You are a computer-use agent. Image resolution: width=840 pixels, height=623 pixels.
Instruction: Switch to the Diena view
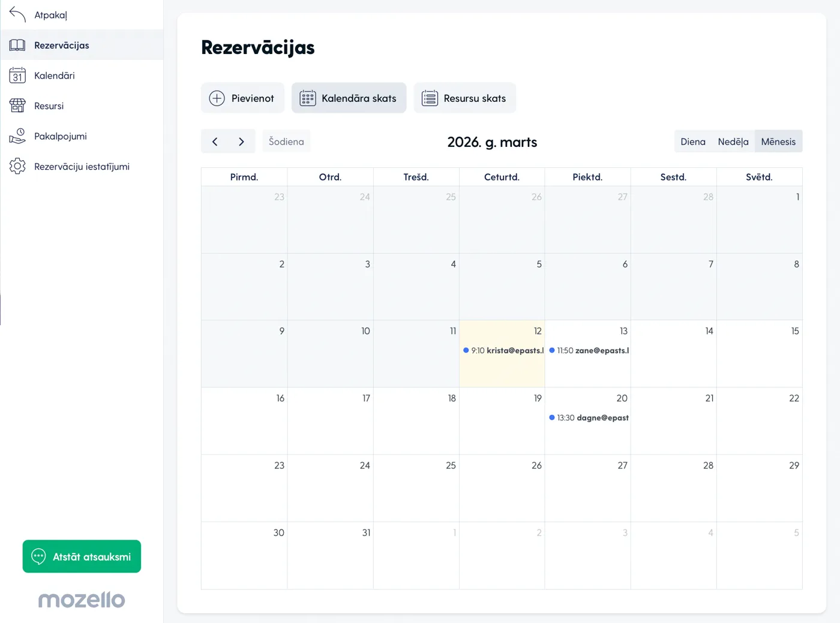click(x=692, y=142)
